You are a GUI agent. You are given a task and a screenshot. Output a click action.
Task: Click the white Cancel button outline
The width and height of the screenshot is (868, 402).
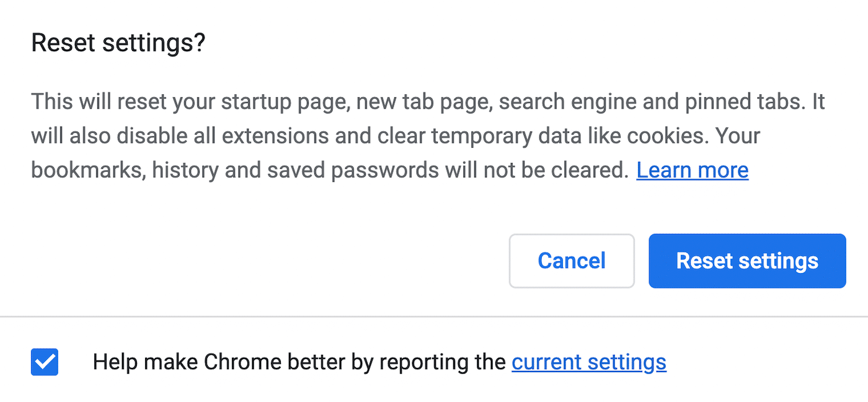coord(571,261)
